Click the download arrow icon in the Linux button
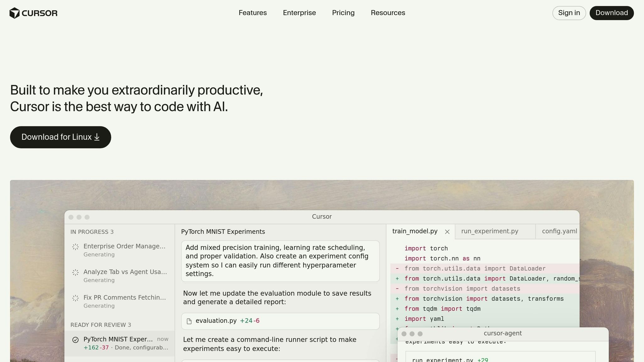Image resolution: width=644 pixels, height=362 pixels. pos(97,137)
